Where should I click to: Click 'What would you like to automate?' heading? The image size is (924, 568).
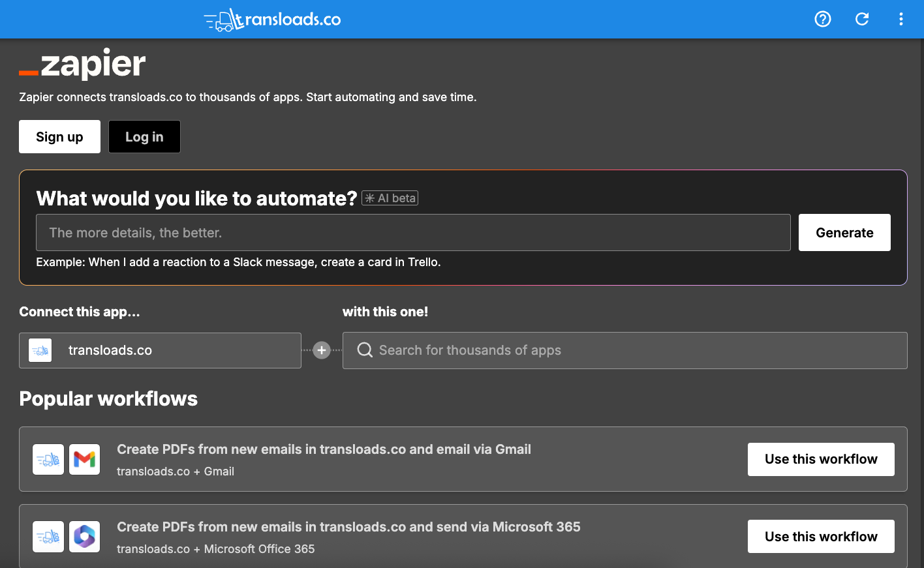point(196,198)
